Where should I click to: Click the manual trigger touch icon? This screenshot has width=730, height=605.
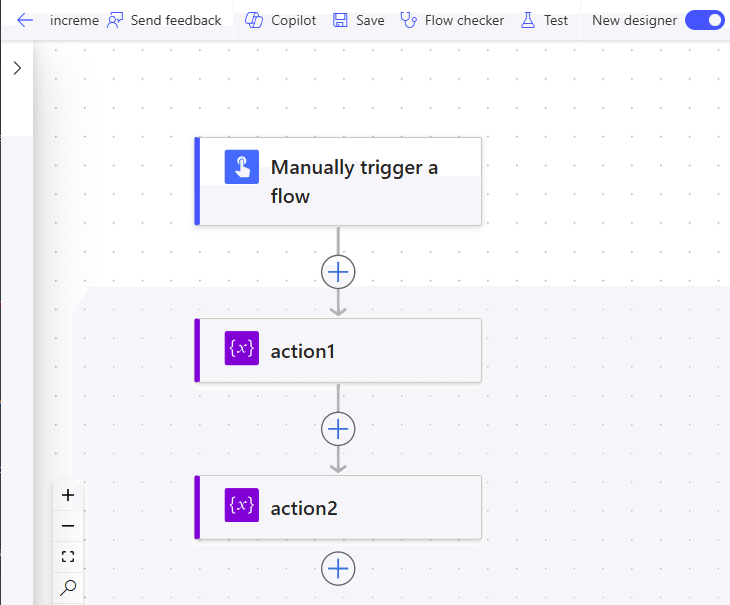242,167
